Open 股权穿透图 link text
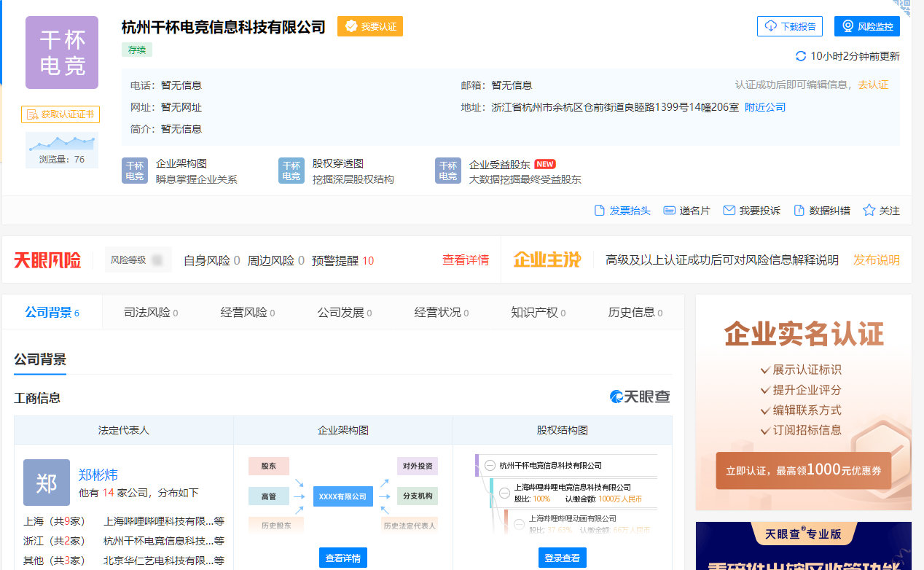 click(338, 164)
